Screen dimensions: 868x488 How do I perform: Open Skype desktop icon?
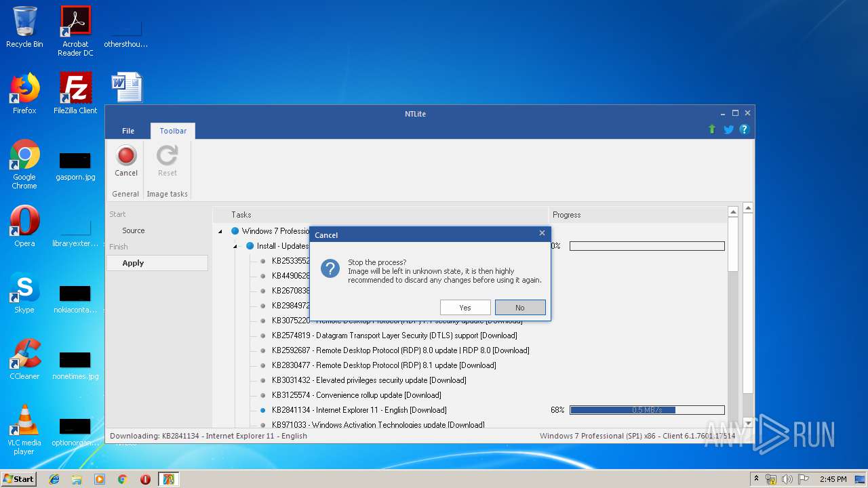[x=24, y=293]
